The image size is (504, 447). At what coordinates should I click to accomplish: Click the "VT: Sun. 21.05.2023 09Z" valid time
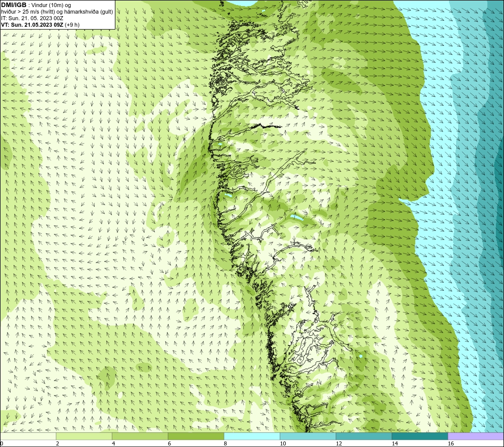tap(32, 25)
